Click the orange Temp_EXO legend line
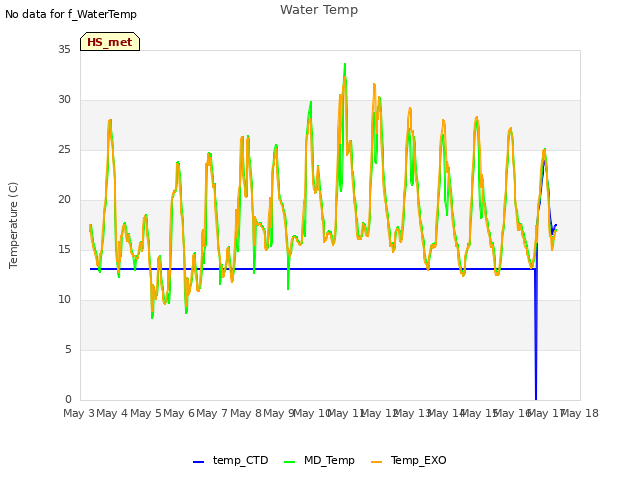640x480 pixels. click(x=376, y=462)
